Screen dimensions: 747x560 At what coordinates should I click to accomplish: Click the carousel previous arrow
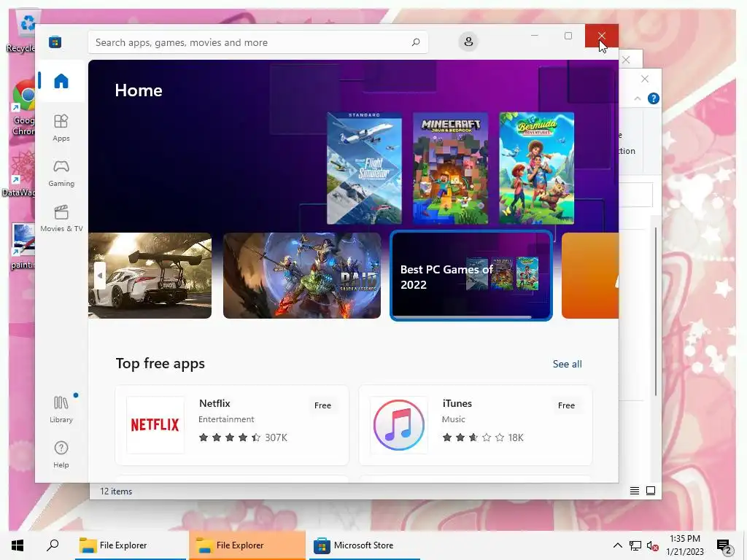click(99, 275)
